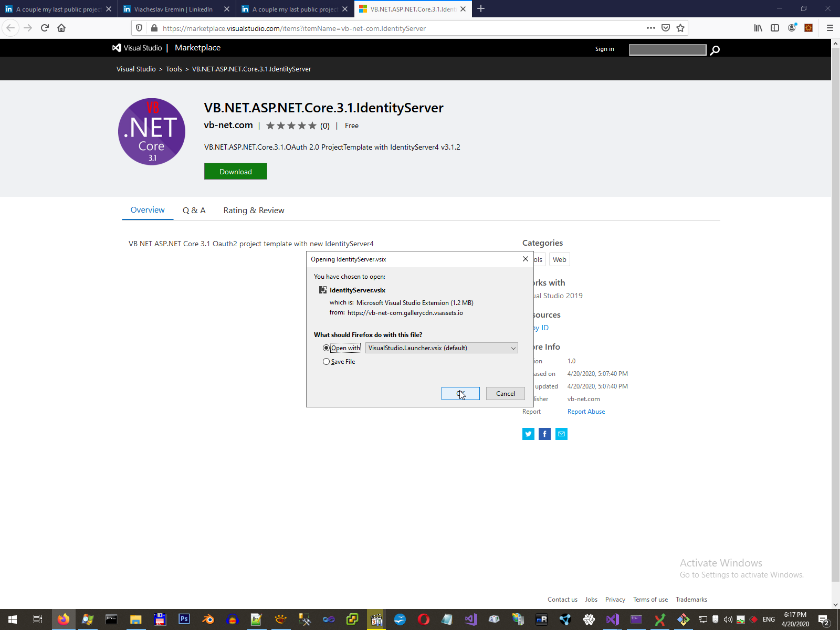Screen dimensions: 840x630
Task: Open a new browser tab
Action: click(x=481, y=8)
